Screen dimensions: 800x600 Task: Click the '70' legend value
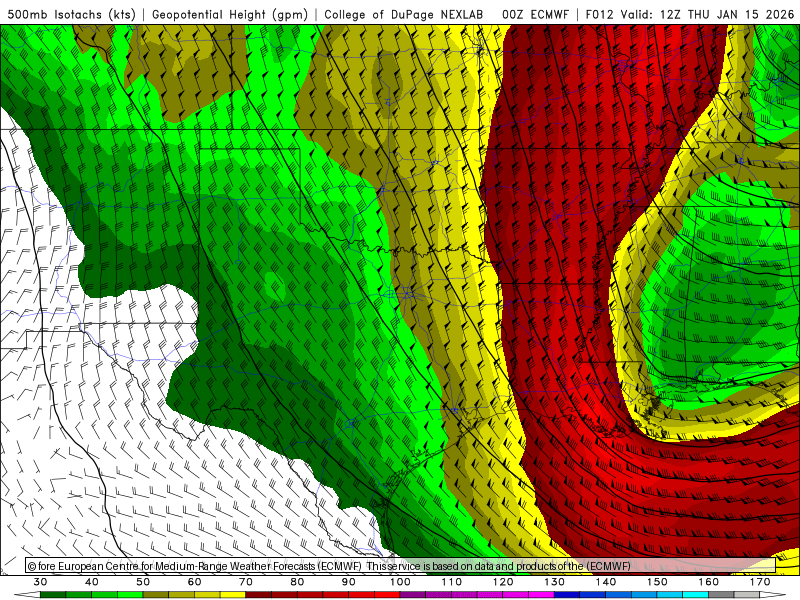click(x=246, y=582)
